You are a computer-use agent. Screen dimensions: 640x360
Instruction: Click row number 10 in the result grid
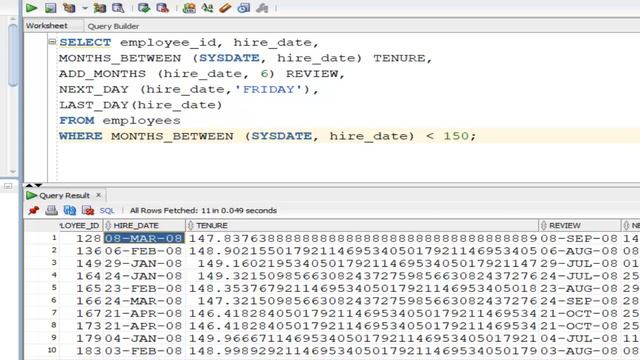[52, 350]
